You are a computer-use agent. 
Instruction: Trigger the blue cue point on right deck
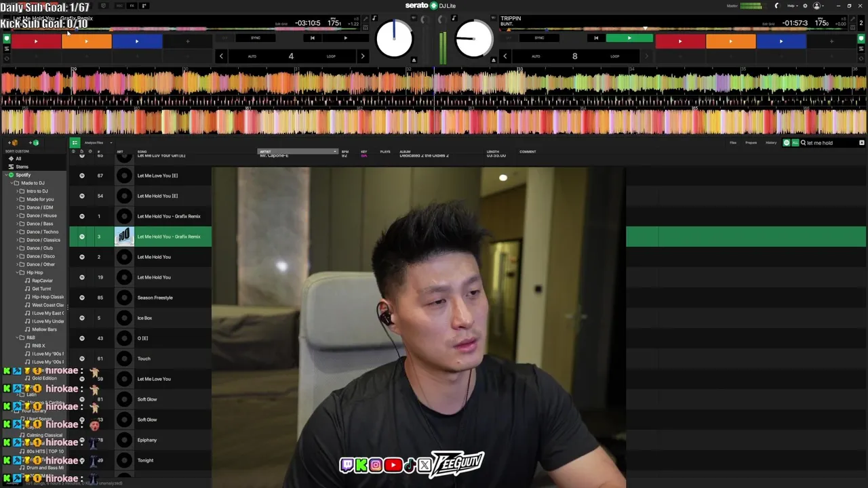781,41
